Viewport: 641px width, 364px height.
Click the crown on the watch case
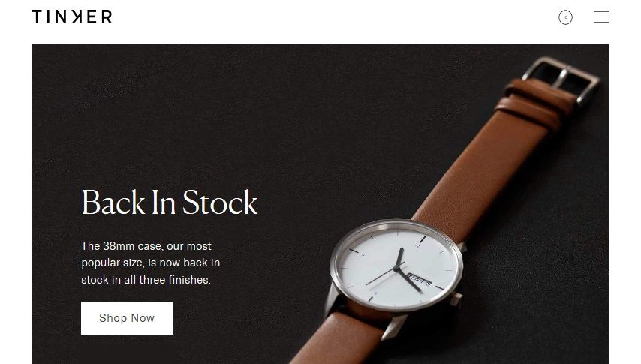tap(456, 299)
